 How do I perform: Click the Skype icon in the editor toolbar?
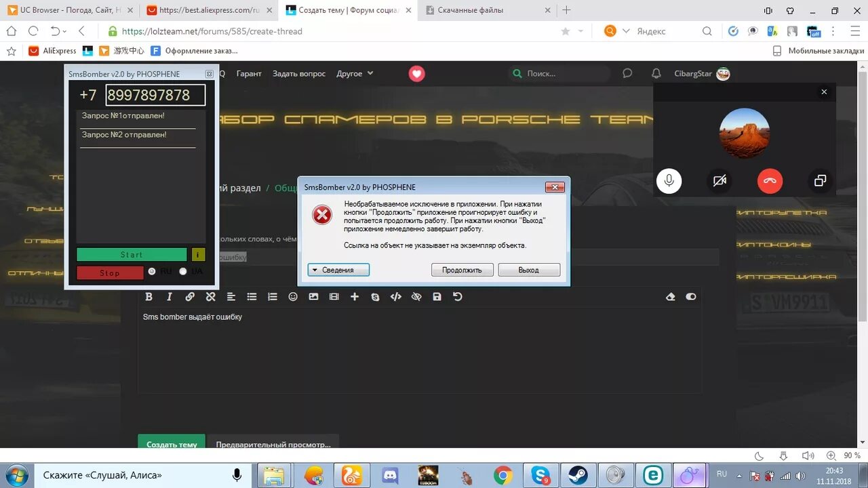(375, 297)
